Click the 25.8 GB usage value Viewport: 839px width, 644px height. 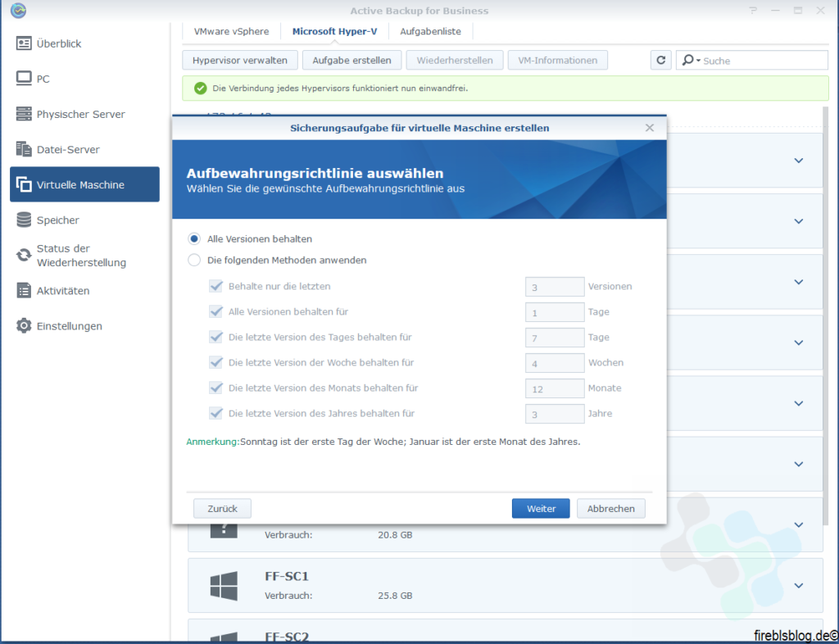pyautogui.click(x=395, y=596)
